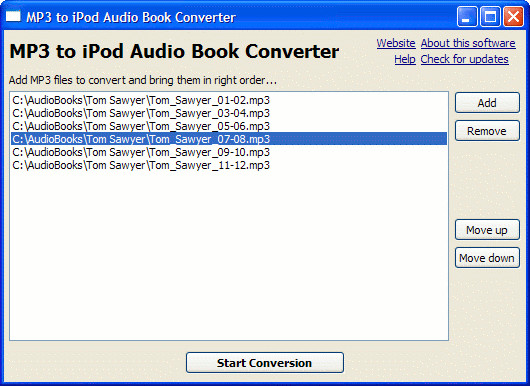
Task: Click Move down button
Action: (487, 258)
